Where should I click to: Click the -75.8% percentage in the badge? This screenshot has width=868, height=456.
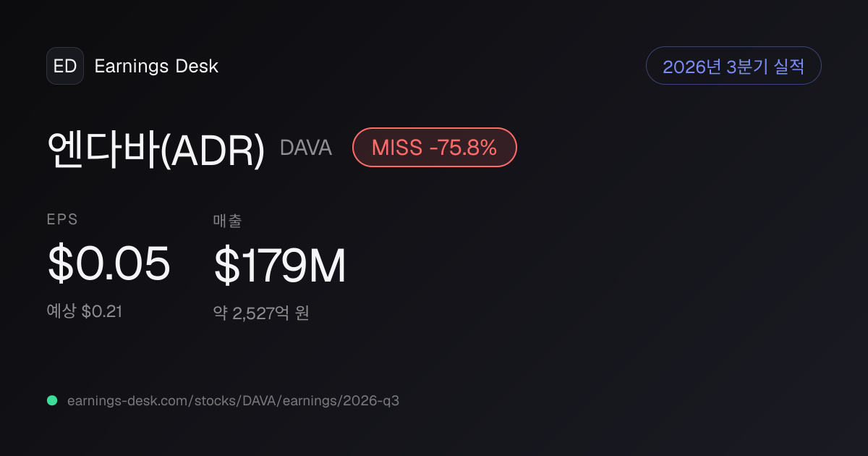464,148
